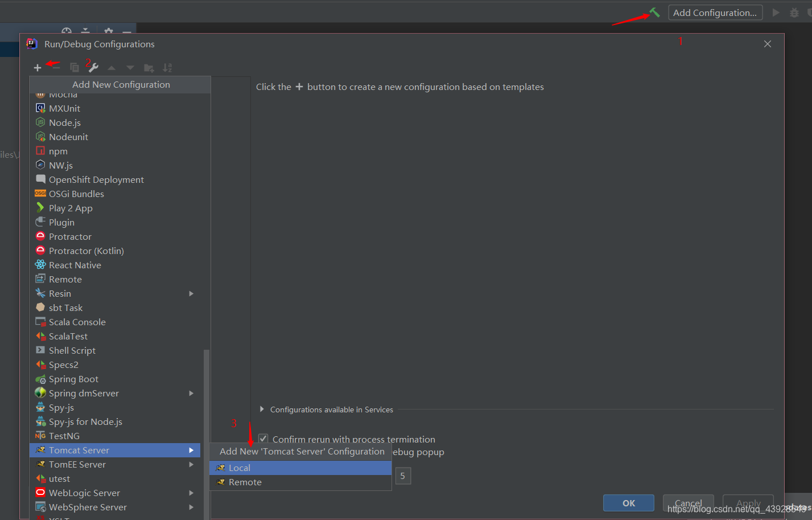Select Play 2 App entry
Screen dimensions: 812x520
(115, 208)
